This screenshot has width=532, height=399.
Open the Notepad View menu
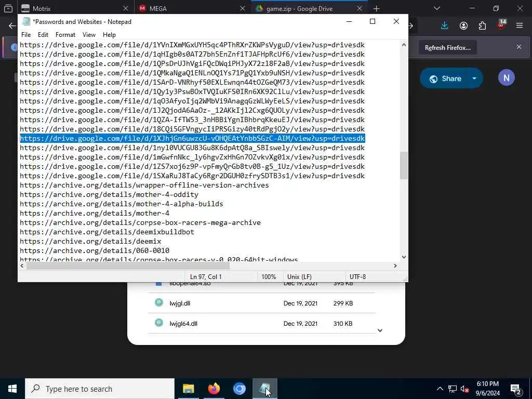89,35
